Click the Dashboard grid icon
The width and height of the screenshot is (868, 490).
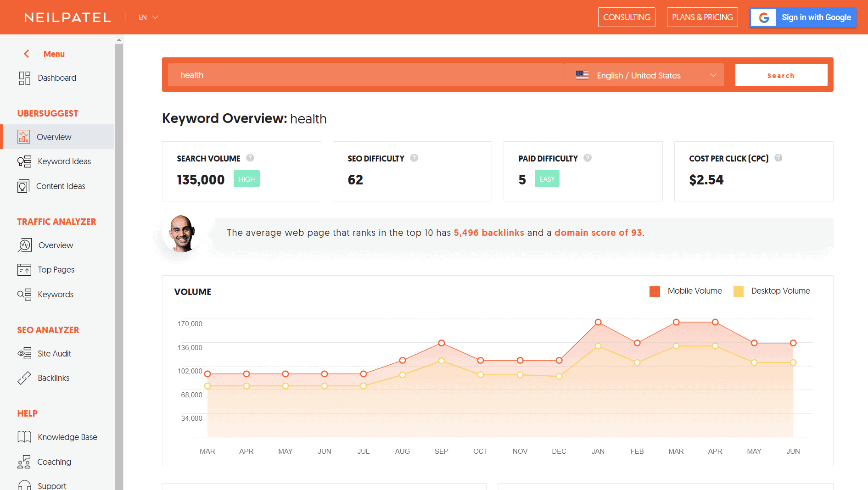pyautogui.click(x=24, y=78)
